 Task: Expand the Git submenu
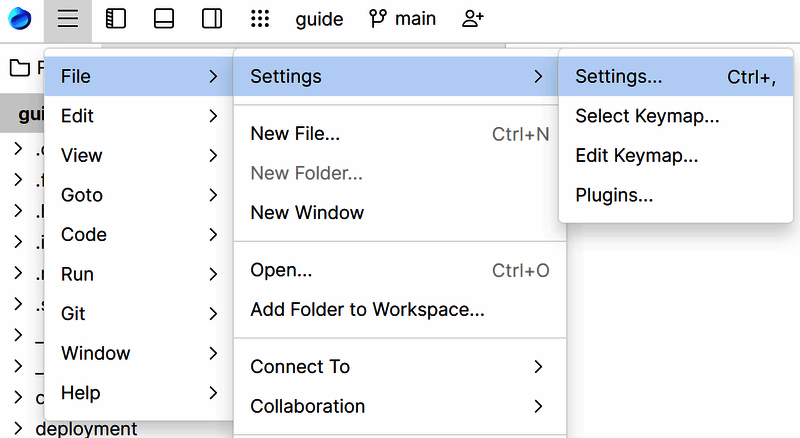click(139, 313)
